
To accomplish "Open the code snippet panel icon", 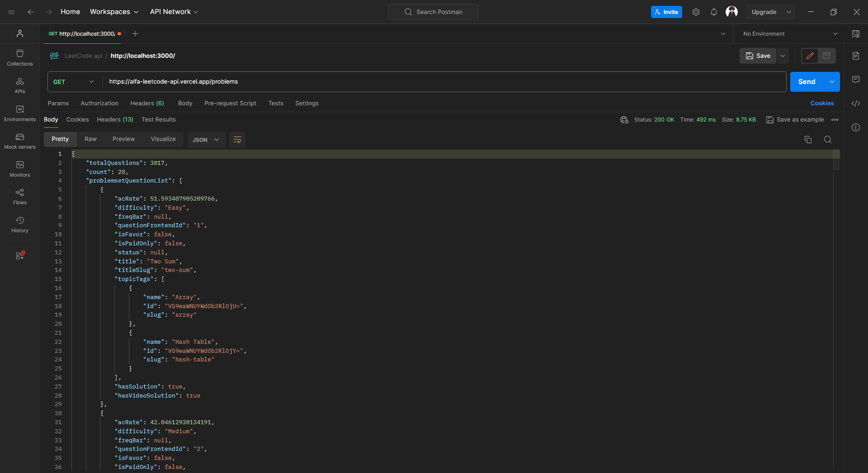I will tap(856, 103).
